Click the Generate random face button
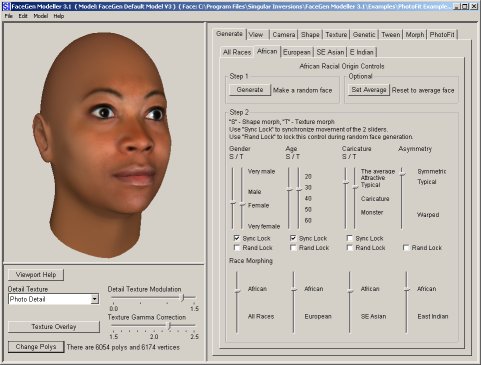This screenshot has height=365, width=481. pos(250,90)
